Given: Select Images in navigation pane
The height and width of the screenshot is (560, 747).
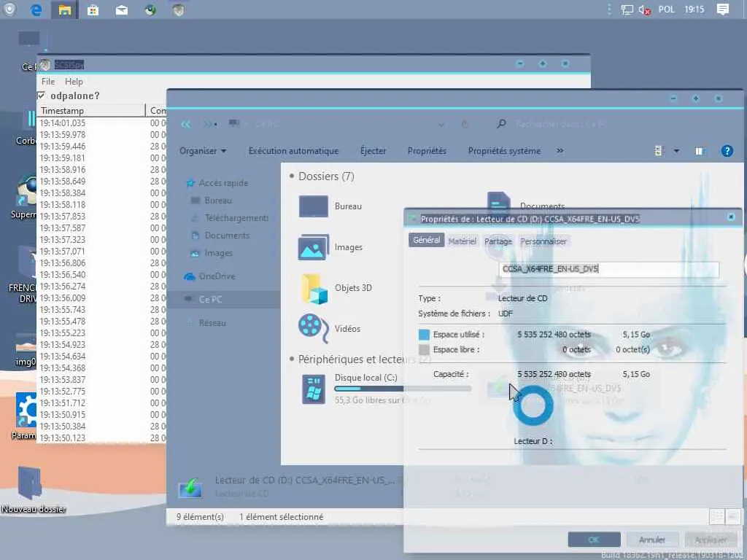Looking at the screenshot, I should 219,253.
